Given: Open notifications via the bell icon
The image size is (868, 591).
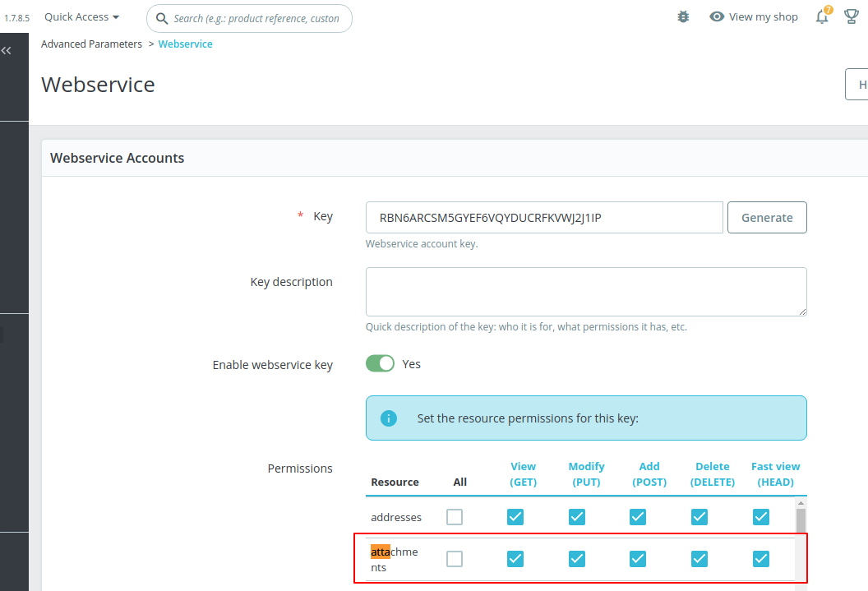Looking at the screenshot, I should click(x=821, y=16).
